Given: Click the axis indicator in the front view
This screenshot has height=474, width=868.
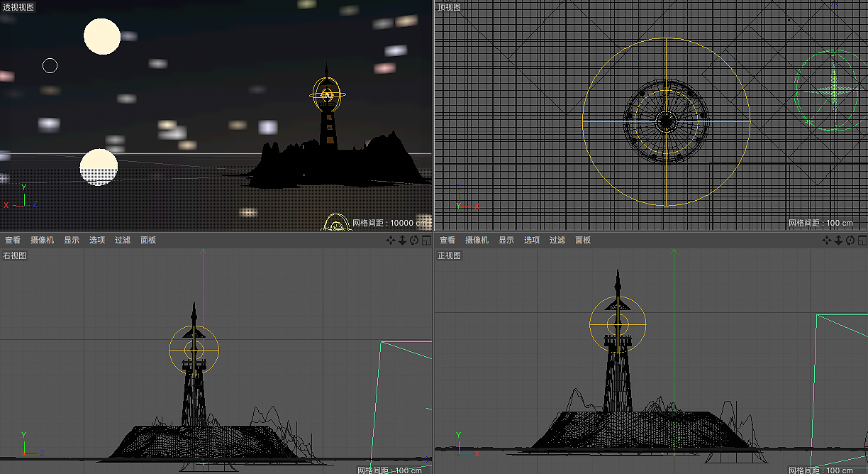Looking at the screenshot, I should click(467, 443).
